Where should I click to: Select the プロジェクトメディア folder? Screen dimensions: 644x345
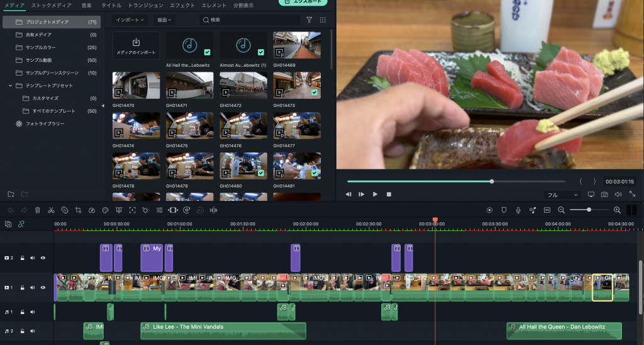[x=52, y=22]
